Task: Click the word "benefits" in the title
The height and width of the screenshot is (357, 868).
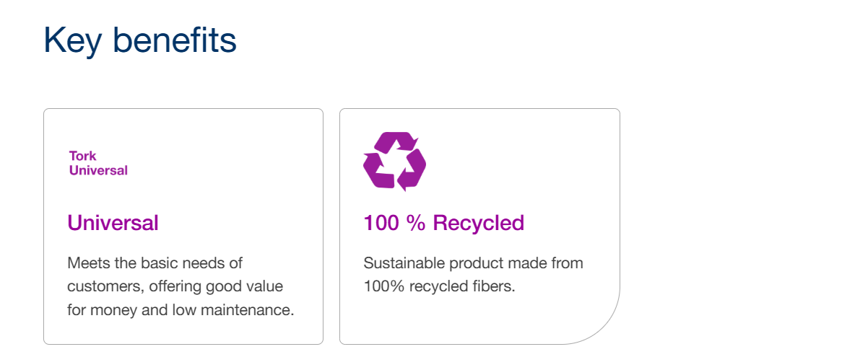Action: [x=174, y=40]
